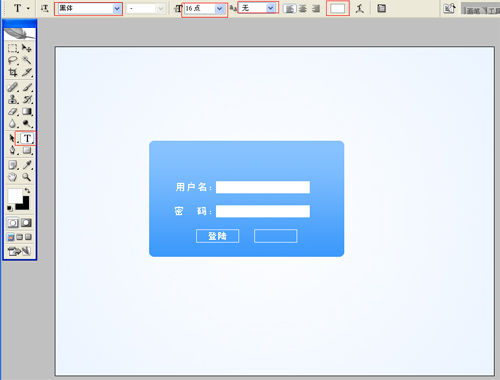Viewport: 500px width, 380px height.
Task: Select the Eraser tool
Action: point(13,112)
